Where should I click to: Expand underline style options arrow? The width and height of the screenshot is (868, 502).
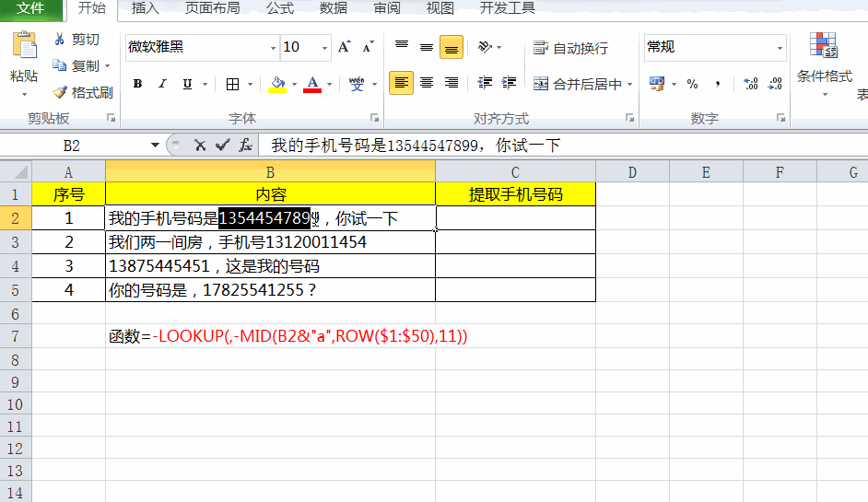[205, 84]
